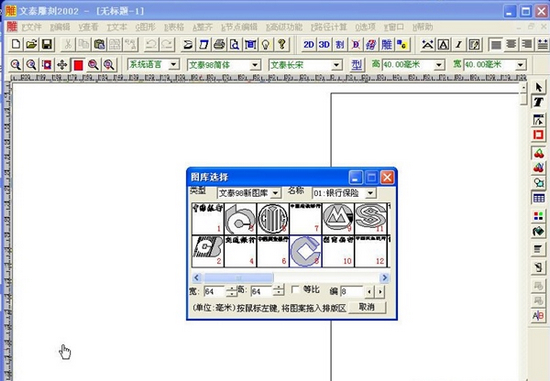This screenshot has height=381, width=550.
Task: Select the pan move arrows tool
Action: point(62,65)
